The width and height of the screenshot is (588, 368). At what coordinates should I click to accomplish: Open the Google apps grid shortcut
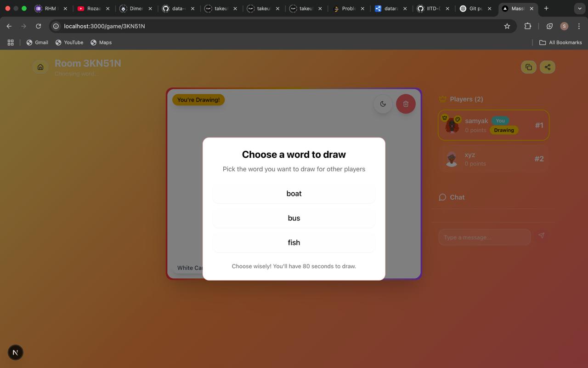[11, 42]
